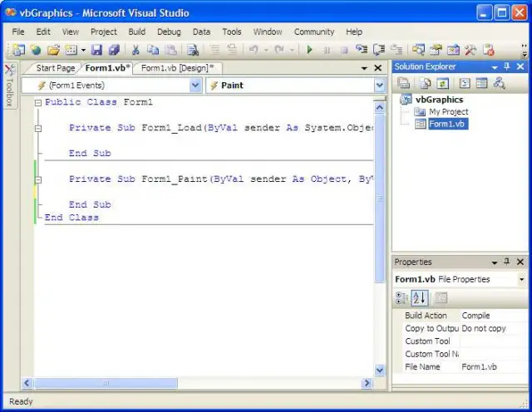Image resolution: width=532 pixels, height=412 pixels.
Task: Open the (Form1 Events) class dropdown
Action: point(195,85)
